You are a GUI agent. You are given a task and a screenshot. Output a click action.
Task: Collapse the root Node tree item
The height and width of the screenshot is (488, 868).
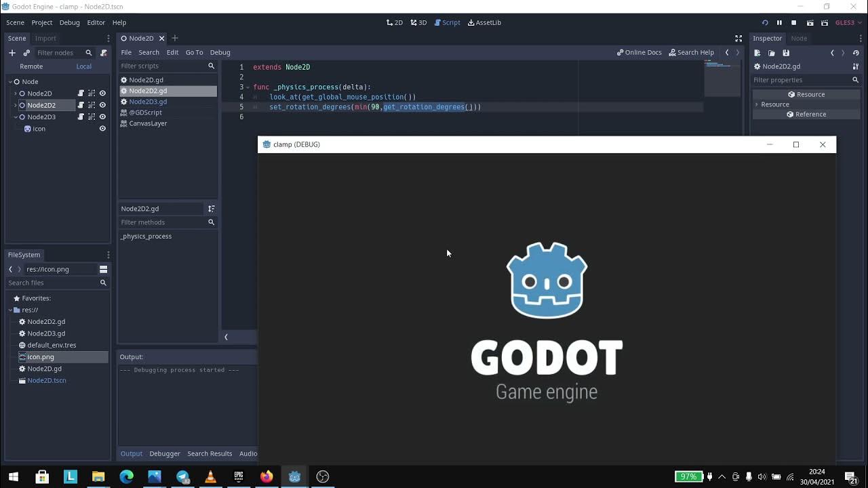(x=10, y=82)
